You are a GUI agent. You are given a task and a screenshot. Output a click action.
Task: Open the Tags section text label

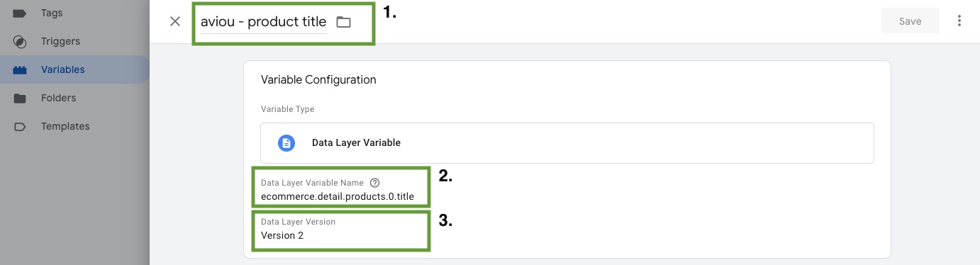(x=52, y=13)
